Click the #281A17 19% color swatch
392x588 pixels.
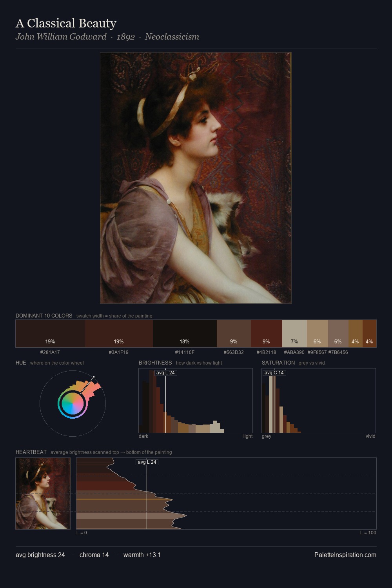tap(50, 334)
